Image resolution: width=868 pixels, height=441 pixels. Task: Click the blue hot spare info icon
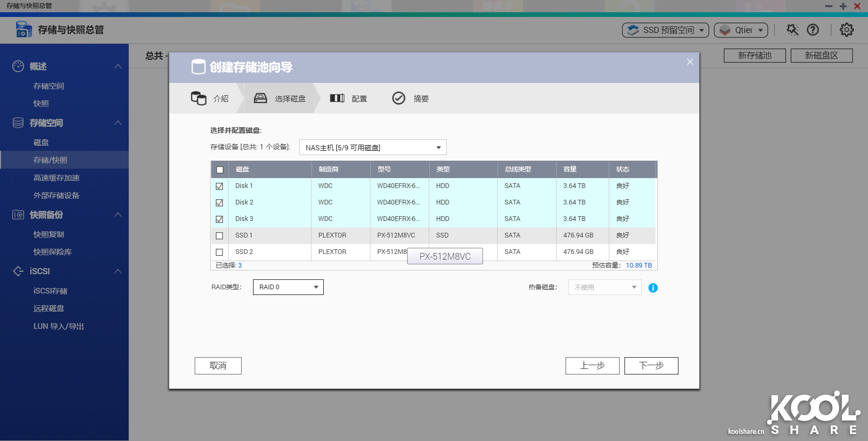tap(653, 288)
